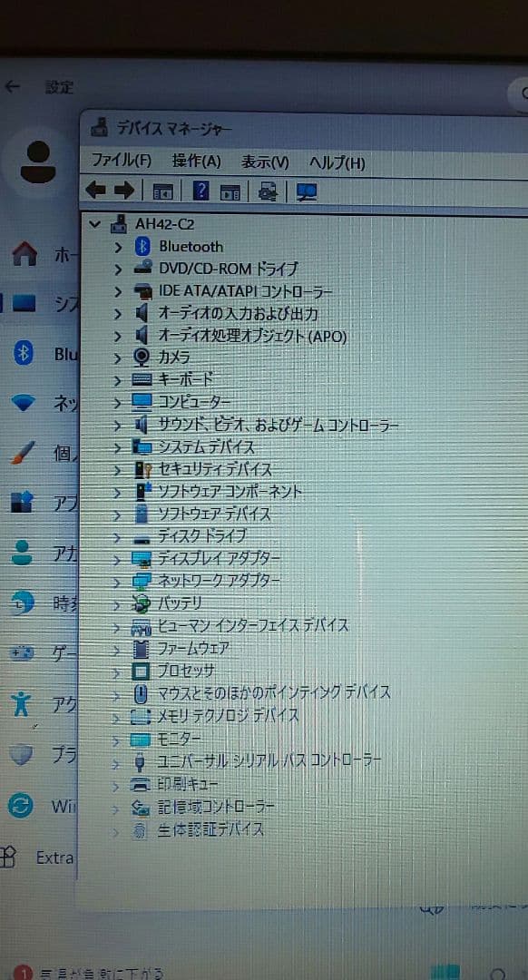The image size is (528, 980).
Task: Select the Bluetooth row text
Action: (191, 246)
